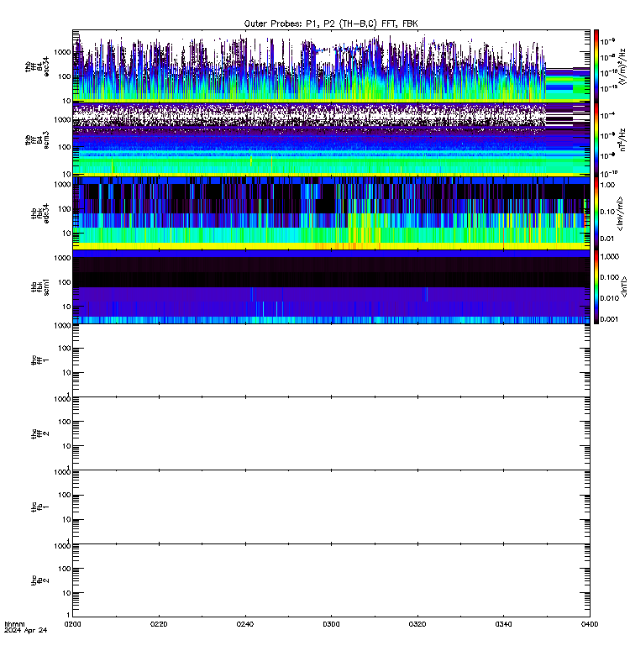This screenshot has height=672, width=630.
Task: Click inside the thb fbk edc34 spectrogram panel
Action: click(x=331, y=213)
